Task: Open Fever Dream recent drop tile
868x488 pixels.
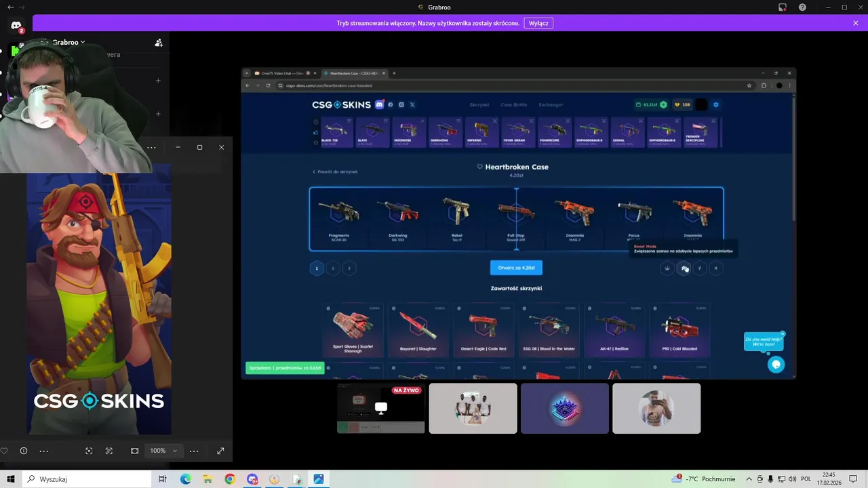Action: [x=518, y=132]
